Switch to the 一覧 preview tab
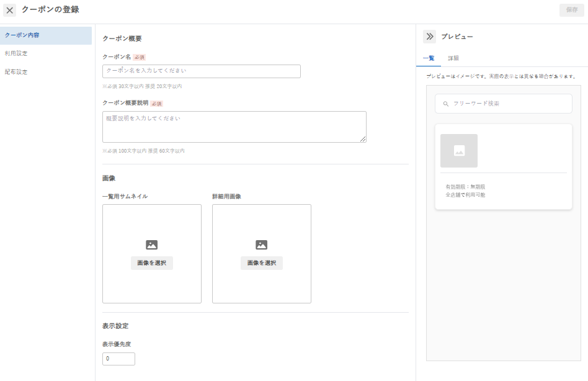Screen dimensions: 588x381 429,58
